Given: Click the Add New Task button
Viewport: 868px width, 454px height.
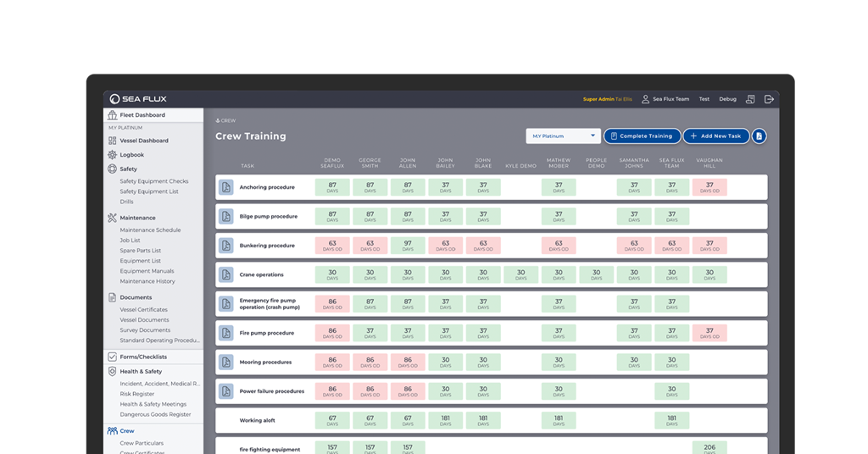Looking at the screenshot, I should click(x=716, y=136).
